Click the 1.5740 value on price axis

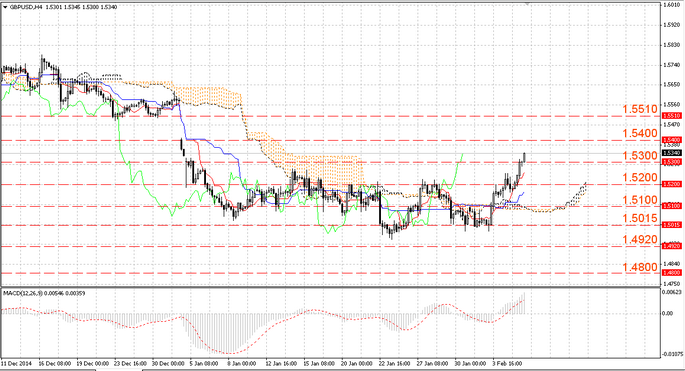pyautogui.click(x=671, y=65)
